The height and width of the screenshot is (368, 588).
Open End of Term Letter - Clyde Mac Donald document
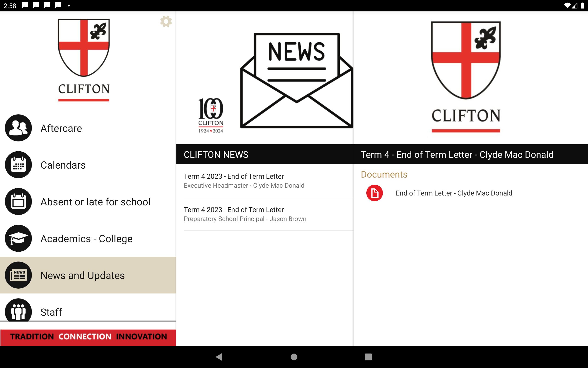pos(454,193)
